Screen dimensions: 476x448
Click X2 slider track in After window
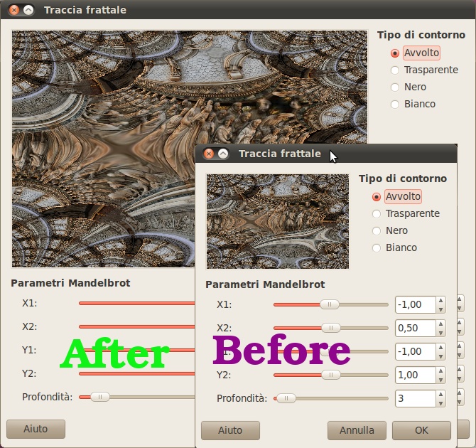pyautogui.click(x=136, y=326)
